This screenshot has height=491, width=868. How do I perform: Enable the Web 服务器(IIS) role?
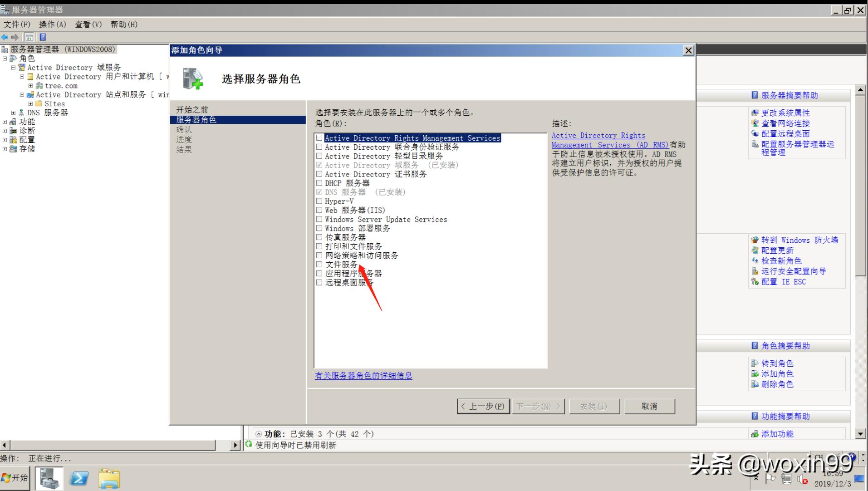[x=319, y=210]
